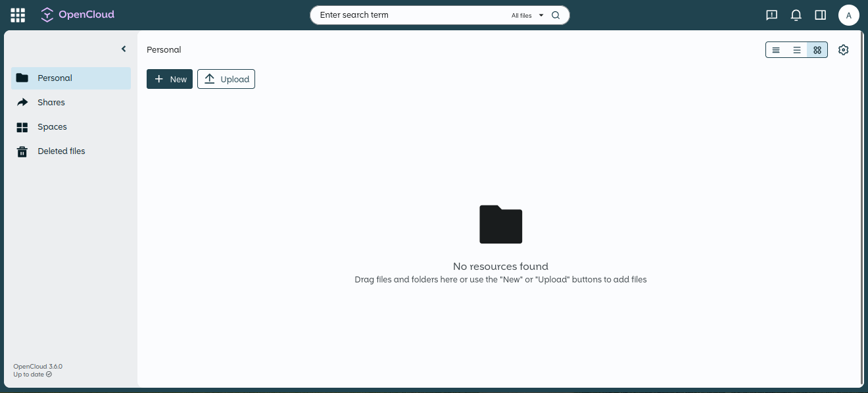Open the app launcher grid icon

pos(17,14)
